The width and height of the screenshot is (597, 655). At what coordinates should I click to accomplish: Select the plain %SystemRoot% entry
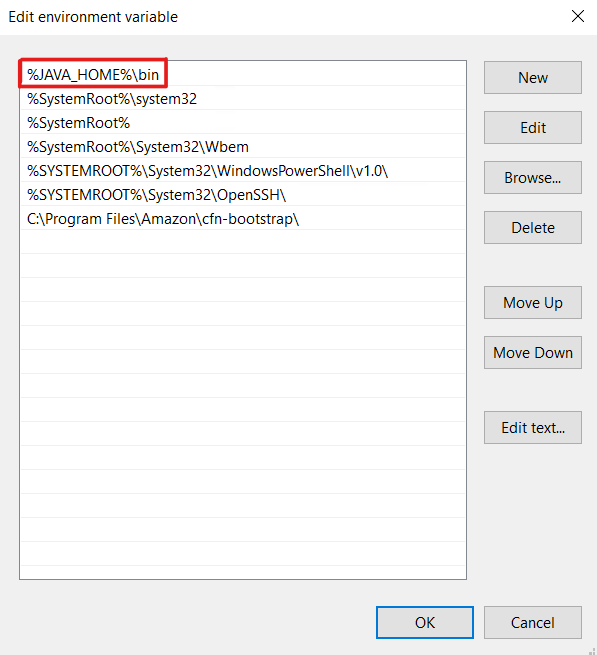tap(243, 123)
